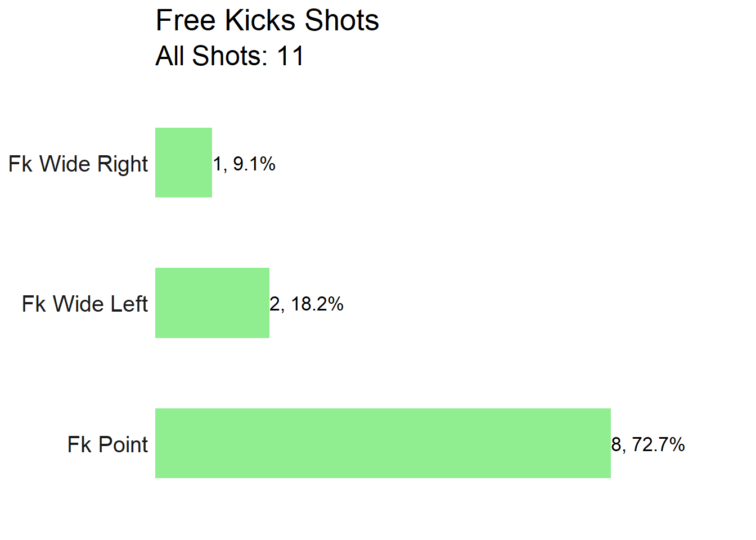Click the Fk Point bar
The width and height of the screenshot is (756, 540).
click(x=383, y=443)
